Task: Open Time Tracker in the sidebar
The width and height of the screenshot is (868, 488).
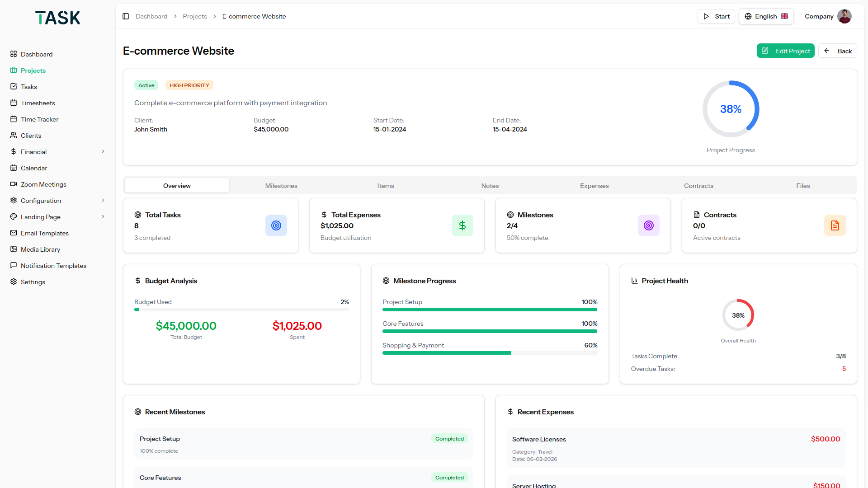Action: [39, 119]
